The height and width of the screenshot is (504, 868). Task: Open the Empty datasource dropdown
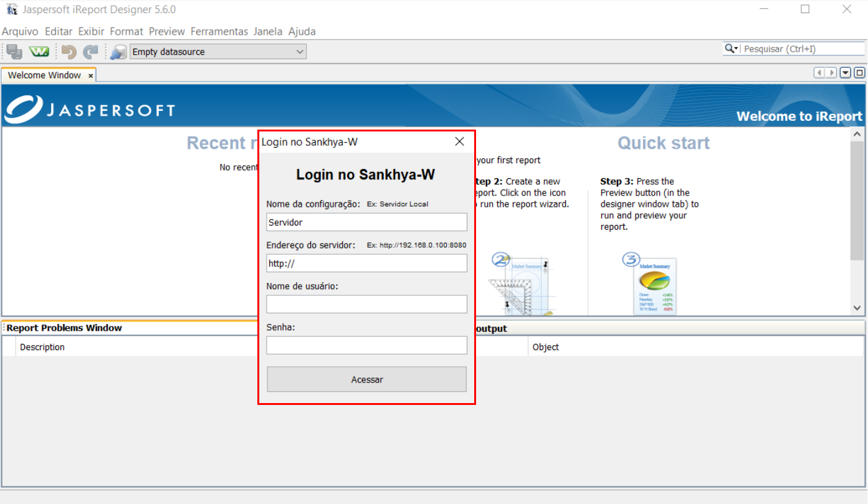coord(218,52)
